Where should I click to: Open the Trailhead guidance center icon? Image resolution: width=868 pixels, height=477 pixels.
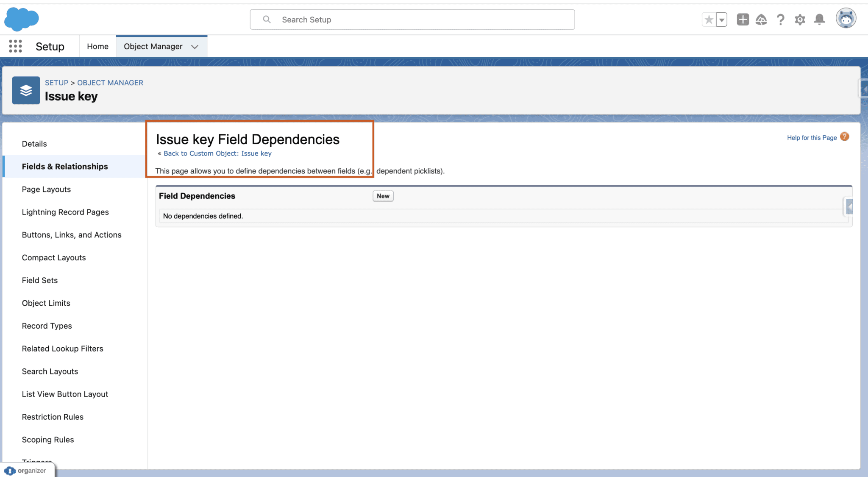[x=762, y=19]
